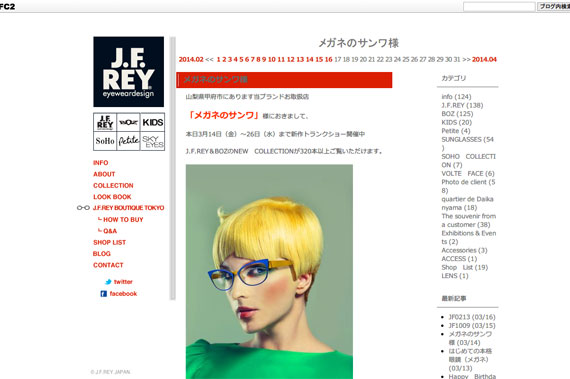Click the J.F.REY eyeweardesign main logo
This screenshot has width=570, height=379.
128,72
